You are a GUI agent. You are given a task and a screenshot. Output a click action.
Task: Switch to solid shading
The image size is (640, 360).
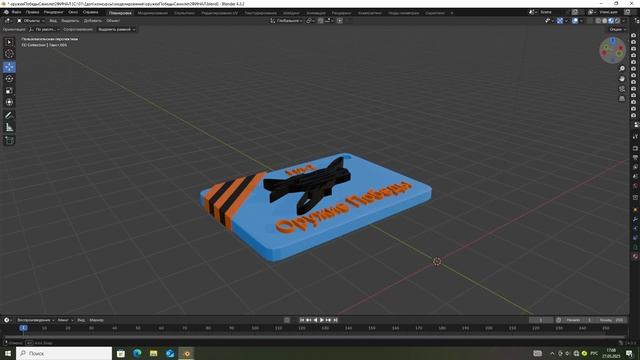tap(604, 20)
